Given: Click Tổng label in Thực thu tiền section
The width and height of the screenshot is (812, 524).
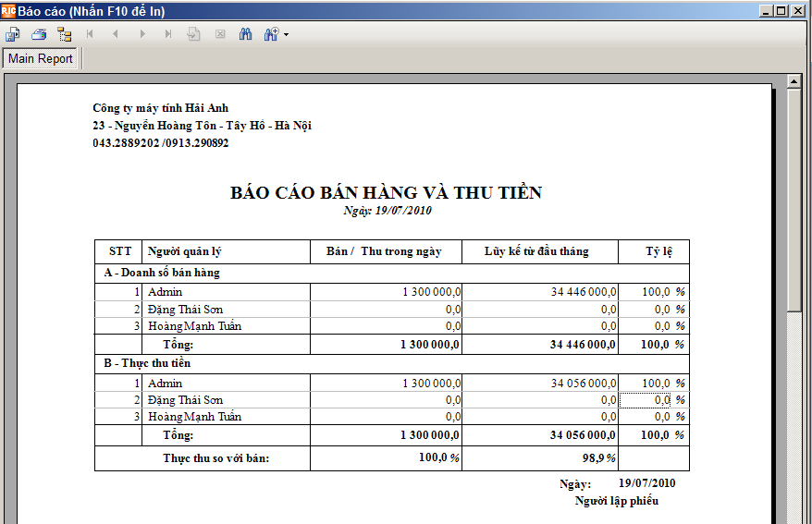Looking at the screenshot, I should 178,435.
